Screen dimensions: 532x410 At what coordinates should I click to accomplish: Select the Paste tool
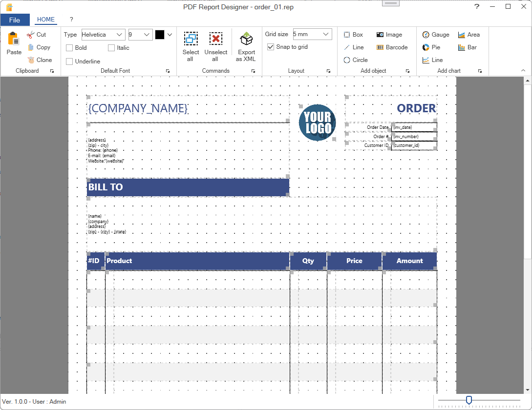pyautogui.click(x=13, y=43)
